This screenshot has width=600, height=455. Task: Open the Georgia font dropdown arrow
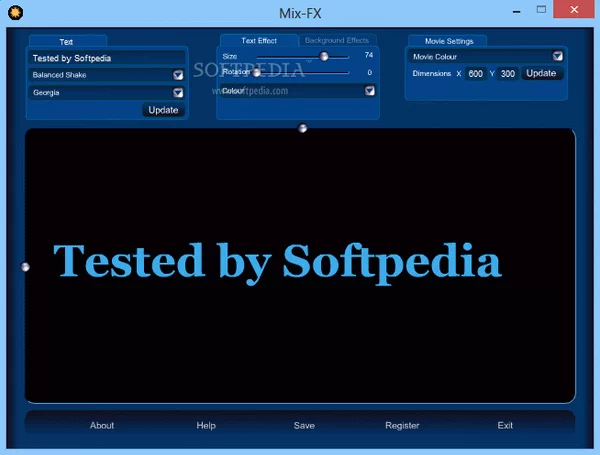pyautogui.click(x=178, y=93)
